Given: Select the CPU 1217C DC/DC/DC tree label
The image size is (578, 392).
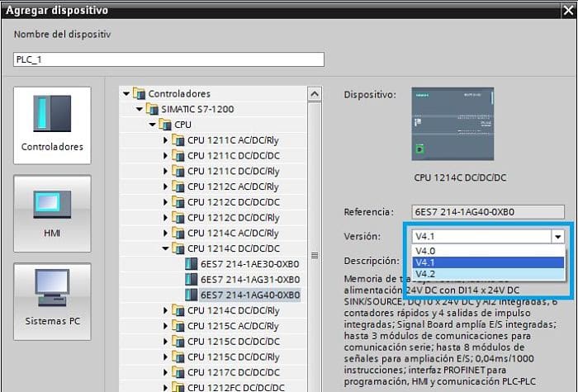Looking at the screenshot, I should 234,372.
